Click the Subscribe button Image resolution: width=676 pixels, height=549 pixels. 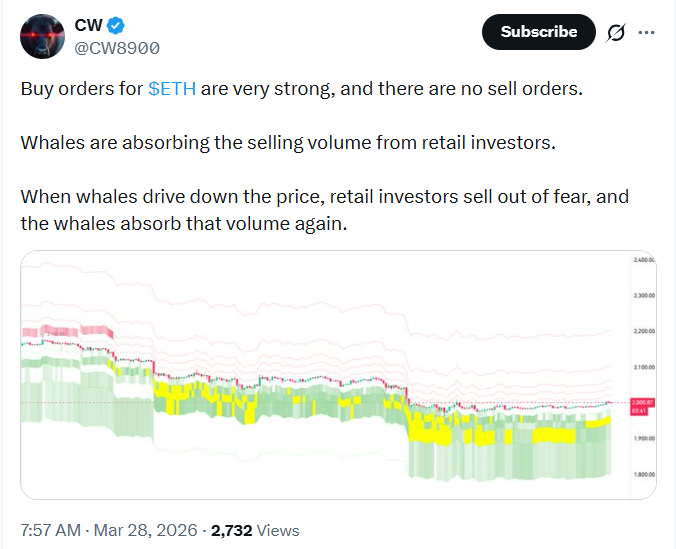[x=538, y=32]
